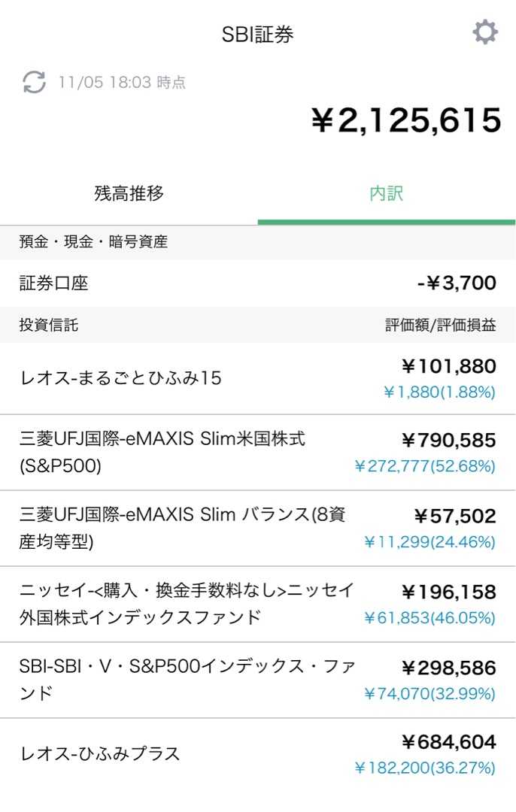This screenshot has height=812, width=516.
Task: Switch to the 残高推移 tab
Action: tap(129, 193)
